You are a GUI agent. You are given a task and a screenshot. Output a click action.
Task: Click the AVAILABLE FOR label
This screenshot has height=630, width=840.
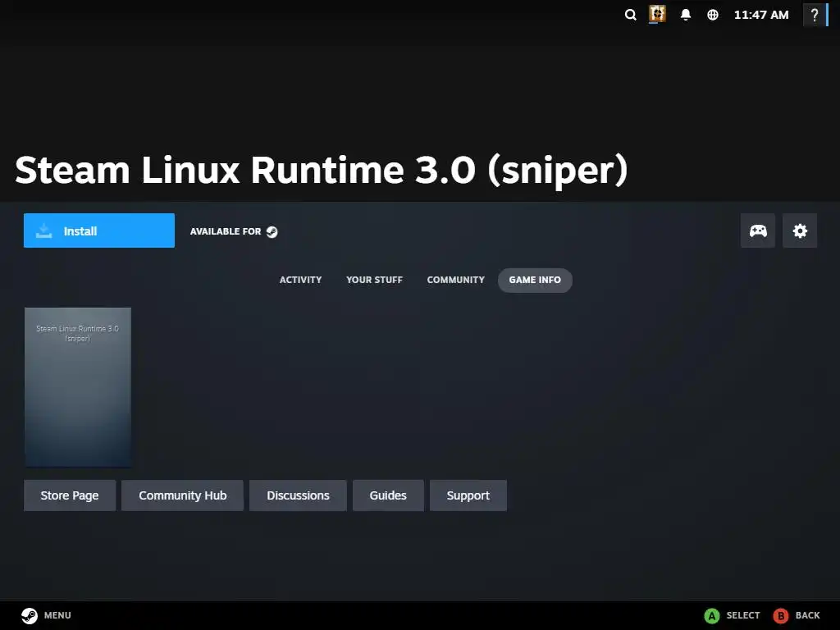(226, 231)
